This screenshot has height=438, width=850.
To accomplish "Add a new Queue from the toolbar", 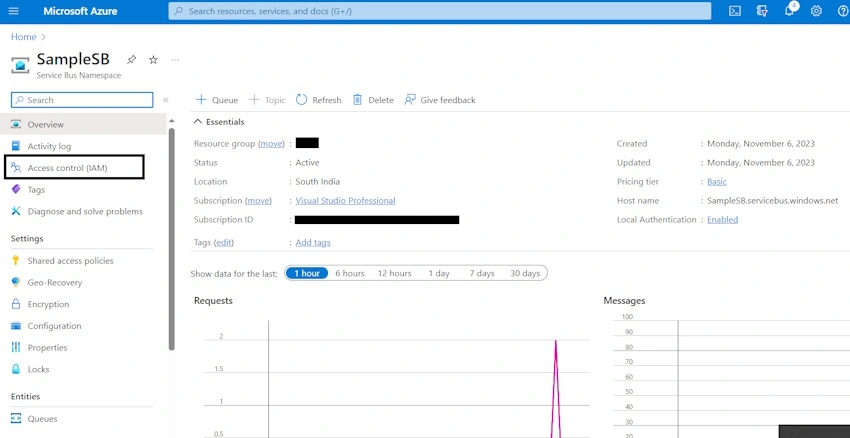I will (217, 100).
